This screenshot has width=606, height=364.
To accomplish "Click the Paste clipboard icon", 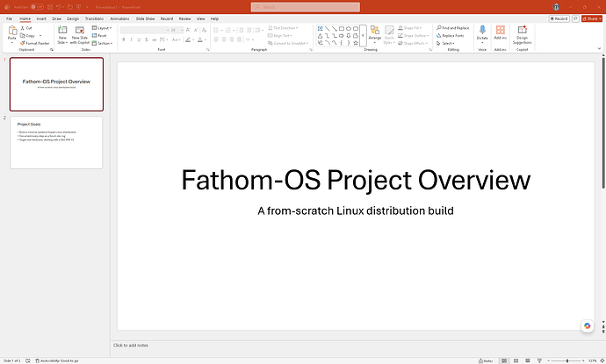I will (x=12, y=31).
